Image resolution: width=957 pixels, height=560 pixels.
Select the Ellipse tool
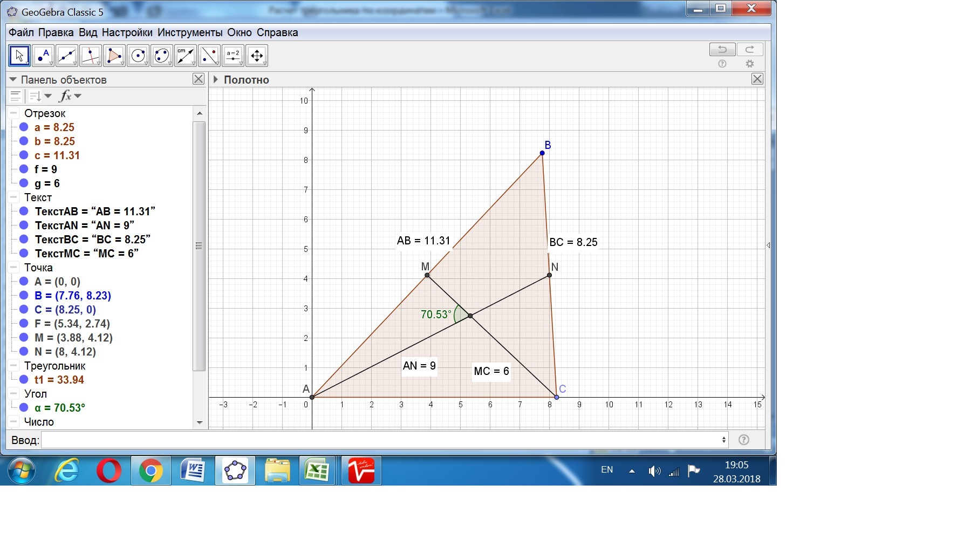162,56
